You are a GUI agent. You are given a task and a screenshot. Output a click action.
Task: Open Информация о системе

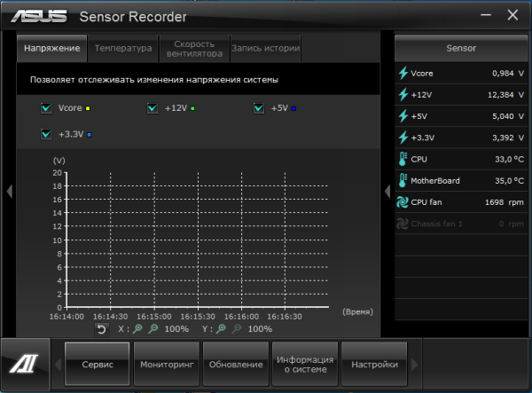click(x=305, y=364)
